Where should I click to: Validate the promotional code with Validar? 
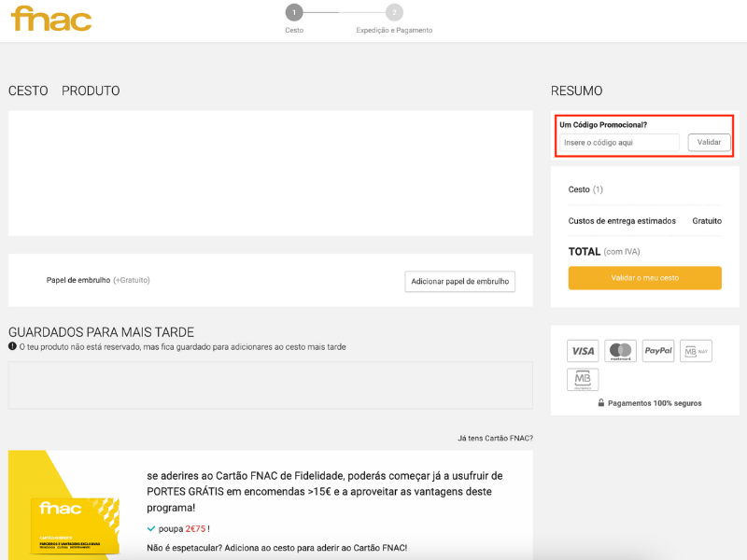pyautogui.click(x=709, y=143)
